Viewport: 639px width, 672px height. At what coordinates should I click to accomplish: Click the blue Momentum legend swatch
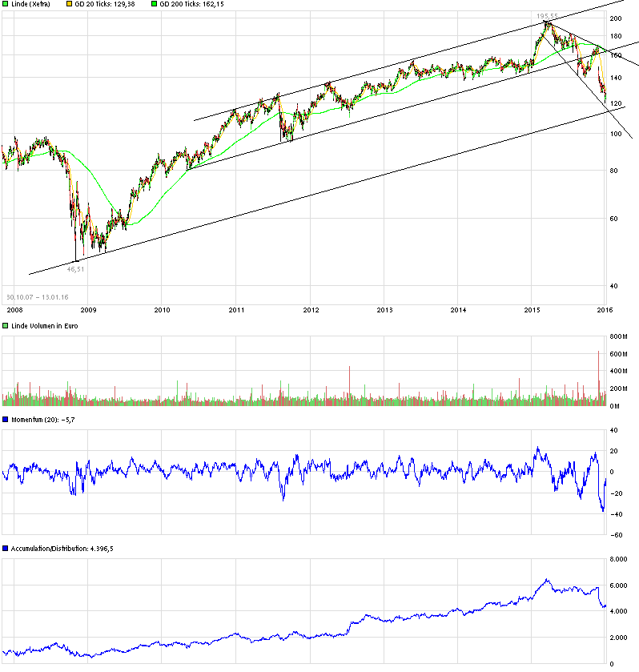[5, 420]
